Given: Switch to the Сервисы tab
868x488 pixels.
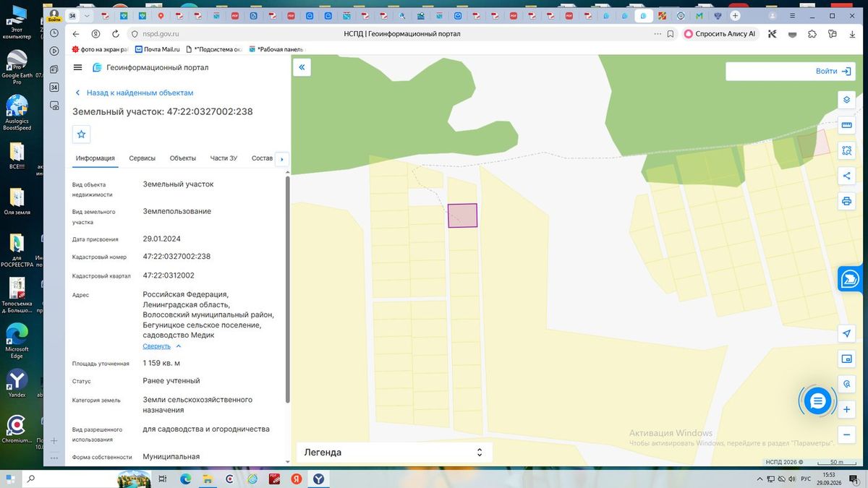Looking at the screenshot, I should [142, 158].
